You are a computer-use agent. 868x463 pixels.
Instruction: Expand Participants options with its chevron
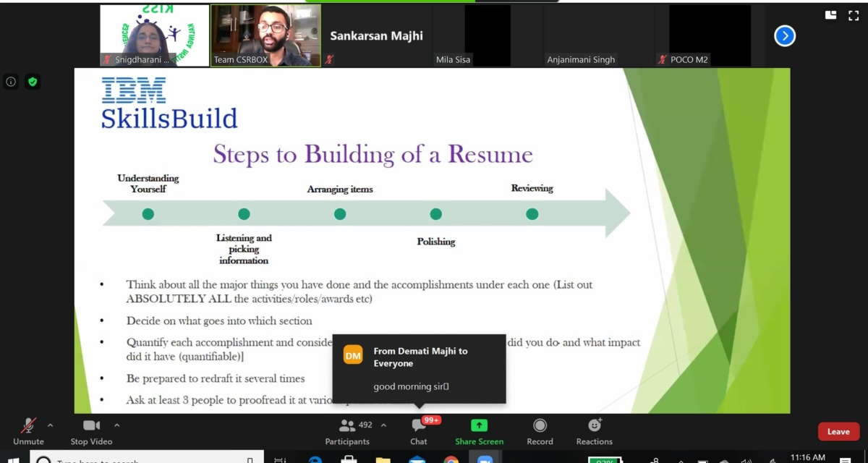click(x=382, y=425)
